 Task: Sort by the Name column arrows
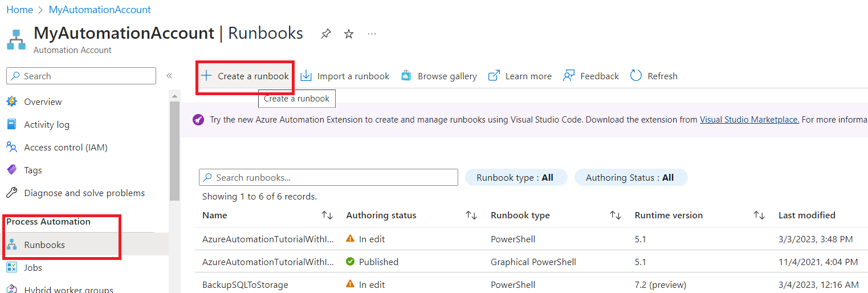coord(327,215)
